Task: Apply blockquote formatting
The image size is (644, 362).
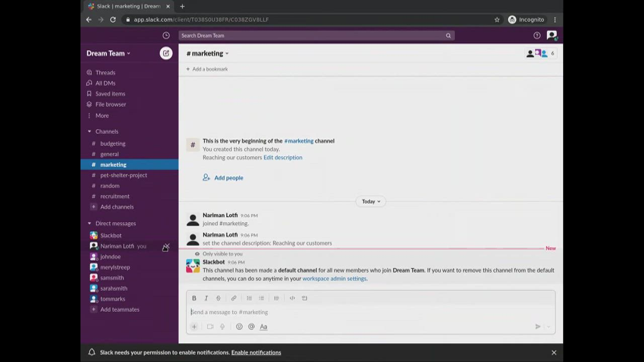Action: click(276, 298)
